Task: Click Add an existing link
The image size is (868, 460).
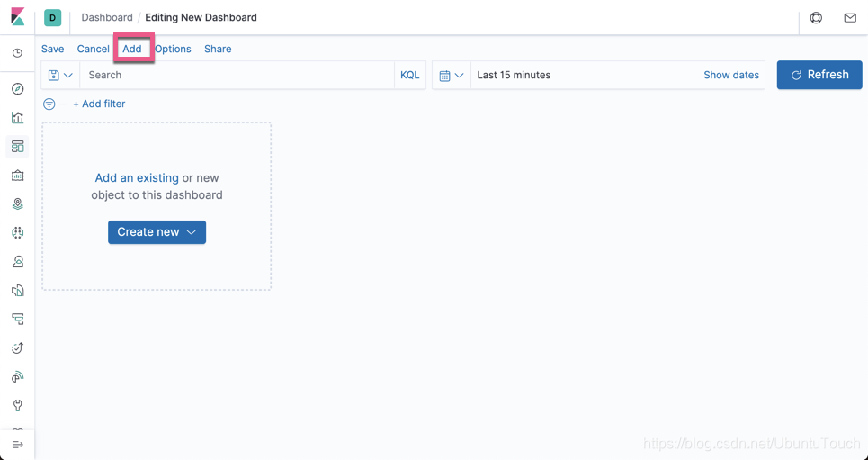Action: (137, 178)
